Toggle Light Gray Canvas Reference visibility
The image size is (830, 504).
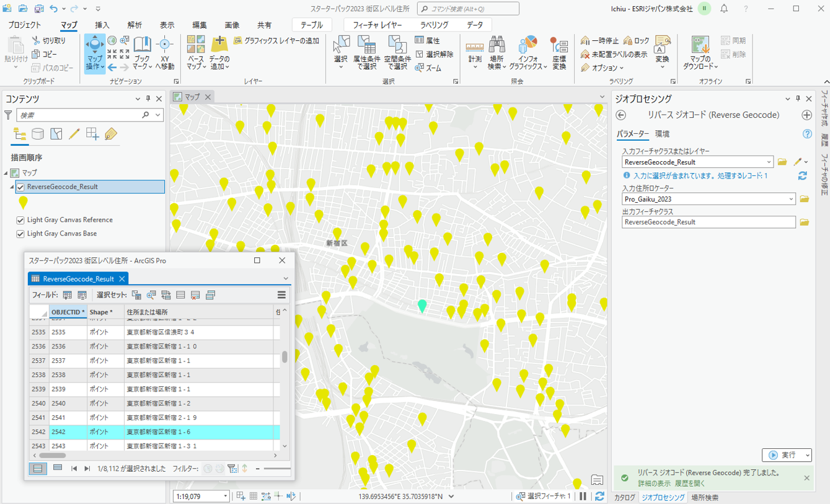20,220
